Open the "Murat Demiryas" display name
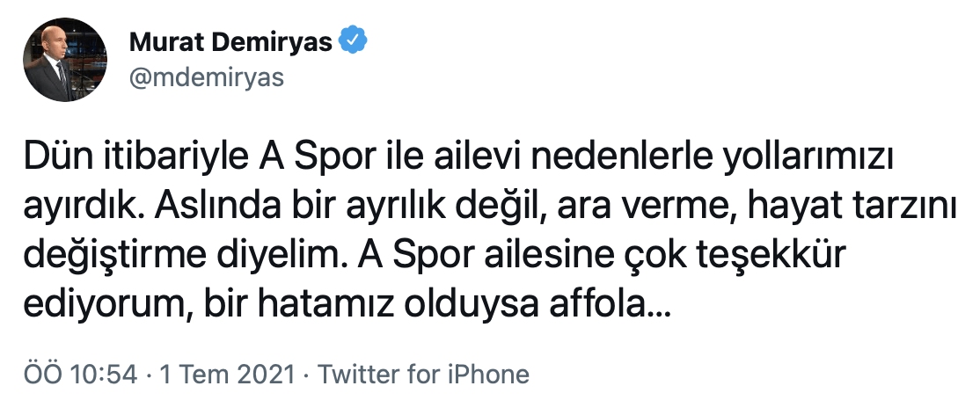 230,43
